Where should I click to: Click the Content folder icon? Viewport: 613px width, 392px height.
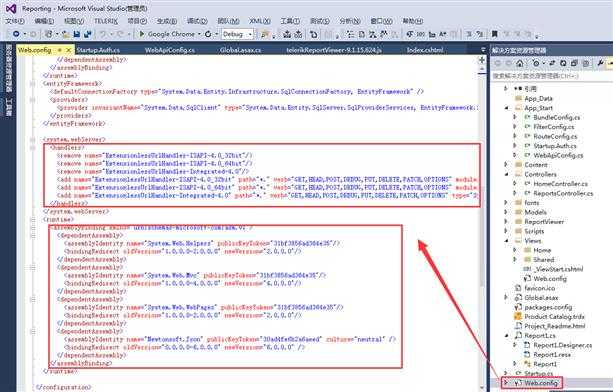pyautogui.click(x=518, y=165)
